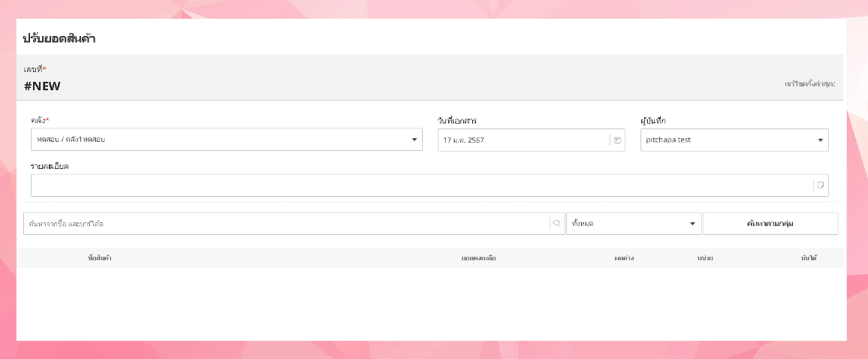This screenshot has width=868, height=359.
Task: Click into the รายละเอียด text field
Action: click(x=420, y=186)
